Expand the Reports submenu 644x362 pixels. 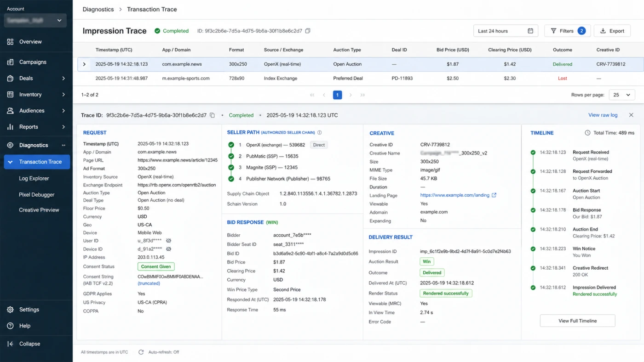click(63, 127)
